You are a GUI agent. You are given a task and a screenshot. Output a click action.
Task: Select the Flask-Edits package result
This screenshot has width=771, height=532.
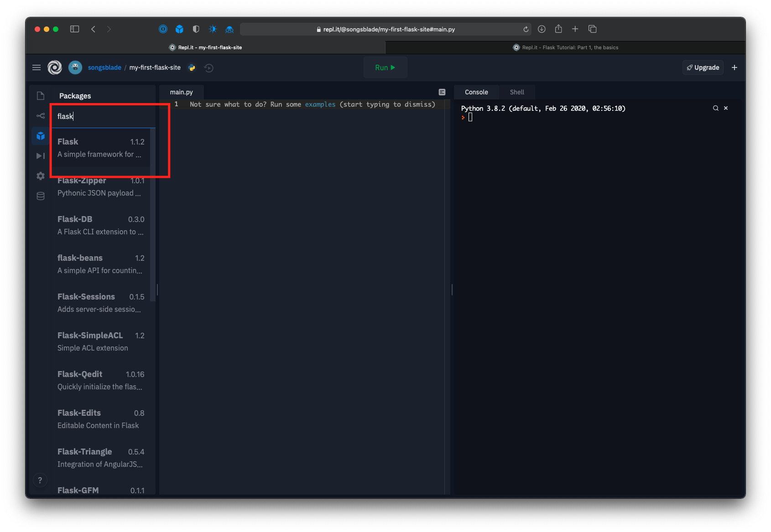[101, 419]
